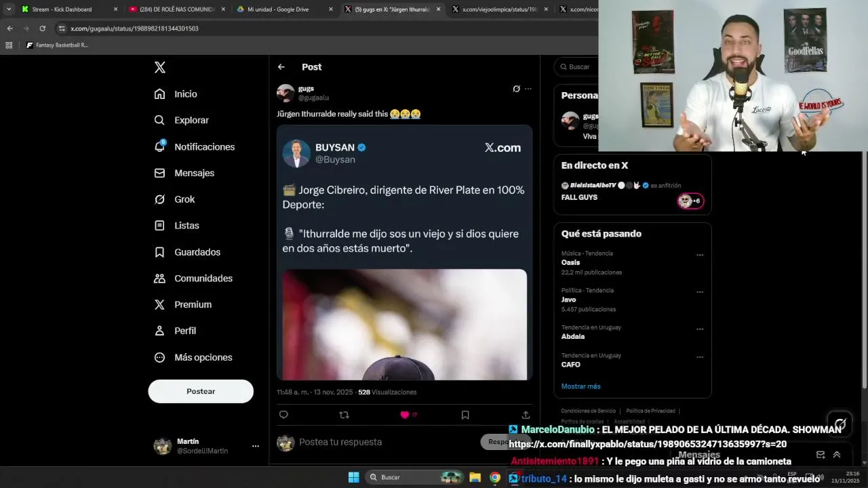Click the BUYSAN profile picture in quoted post
This screenshot has height=488, width=868.
[296, 153]
